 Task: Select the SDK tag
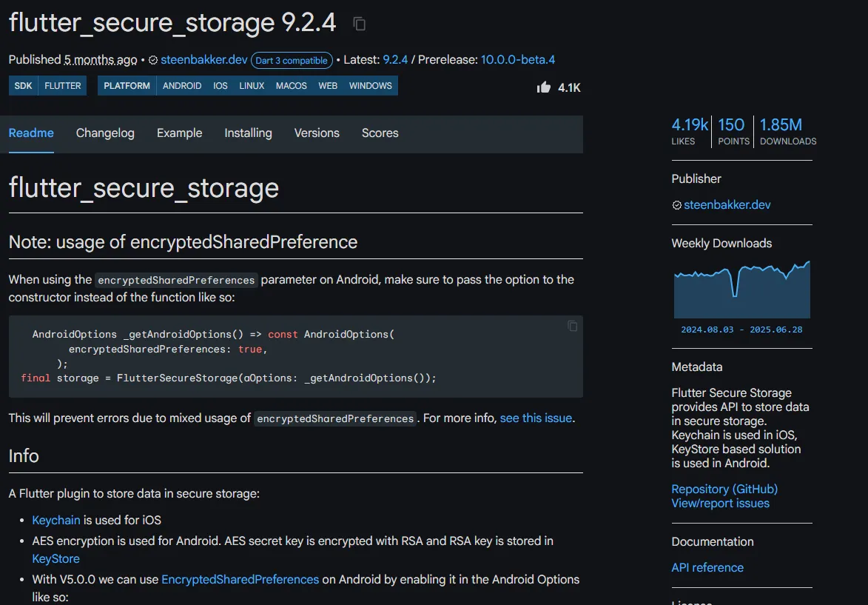(23, 86)
